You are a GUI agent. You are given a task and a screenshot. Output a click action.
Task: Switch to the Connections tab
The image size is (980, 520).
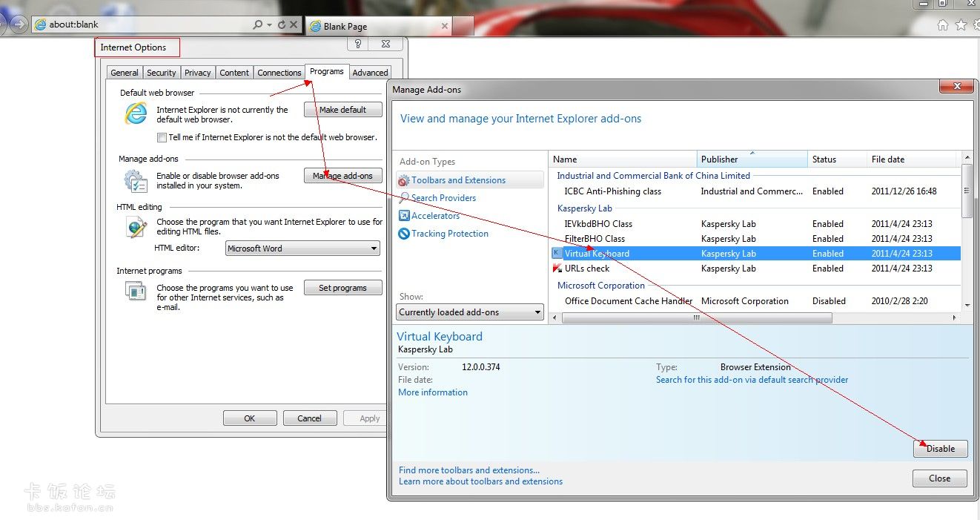(279, 73)
